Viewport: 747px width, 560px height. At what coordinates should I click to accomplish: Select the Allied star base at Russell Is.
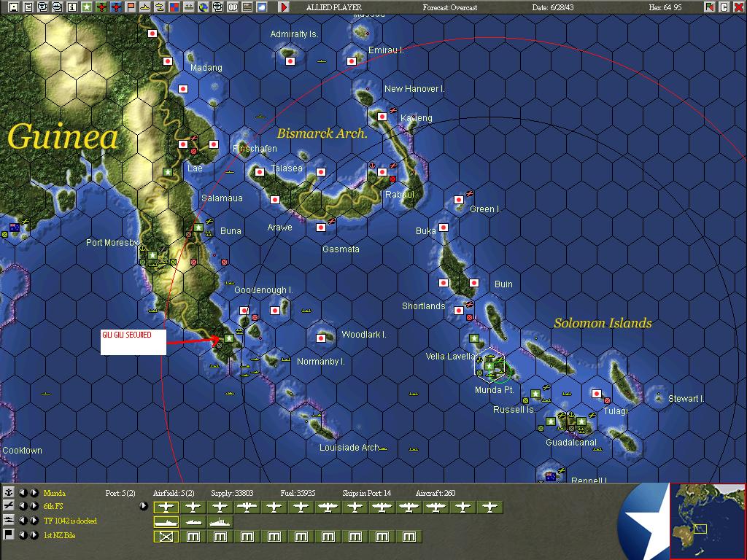tap(535, 393)
